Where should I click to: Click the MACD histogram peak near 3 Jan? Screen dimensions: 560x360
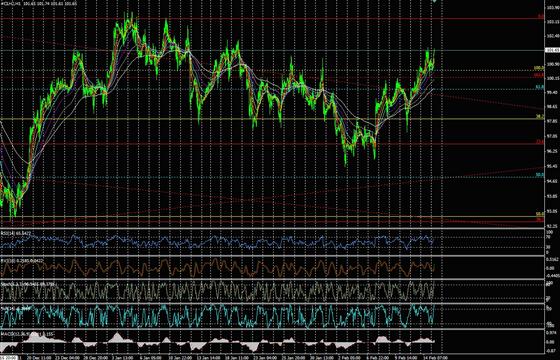(x=118, y=337)
